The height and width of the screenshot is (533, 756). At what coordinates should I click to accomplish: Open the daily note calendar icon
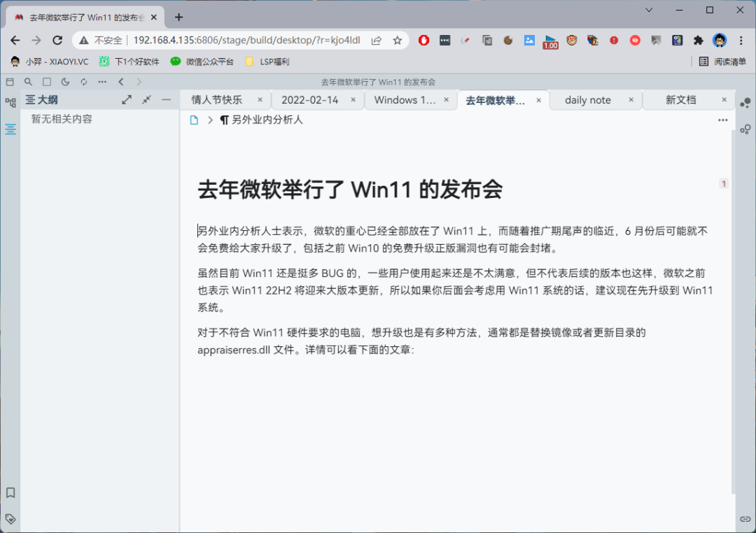tap(10, 82)
